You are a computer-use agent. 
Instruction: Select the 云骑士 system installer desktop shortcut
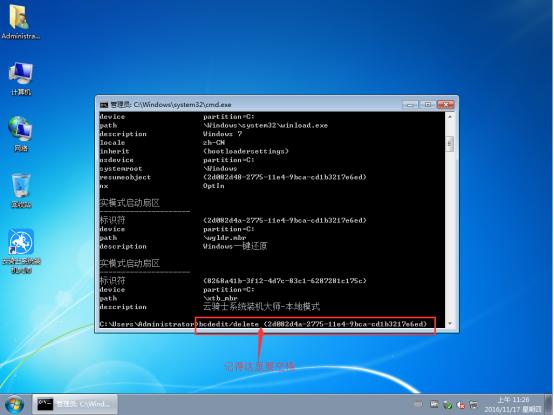click(x=21, y=251)
